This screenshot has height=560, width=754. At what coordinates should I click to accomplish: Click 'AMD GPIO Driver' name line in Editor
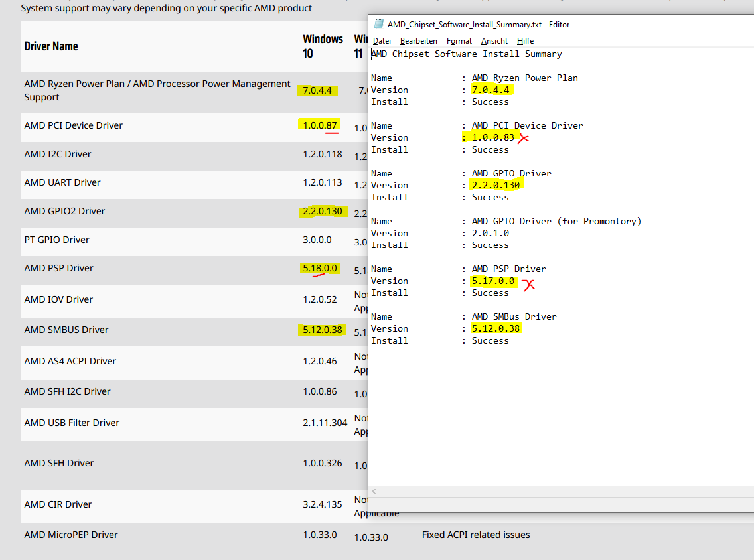coord(512,173)
